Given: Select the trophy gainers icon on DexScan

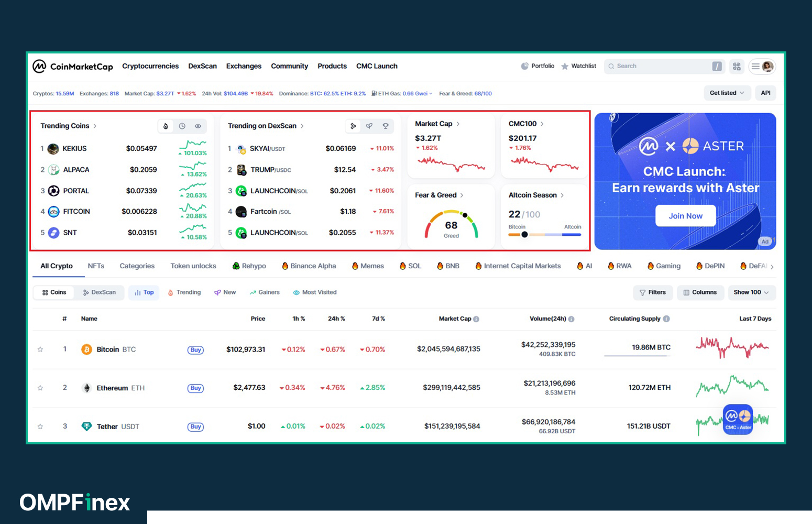Looking at the screenshot, I should (x=386, y=126).
